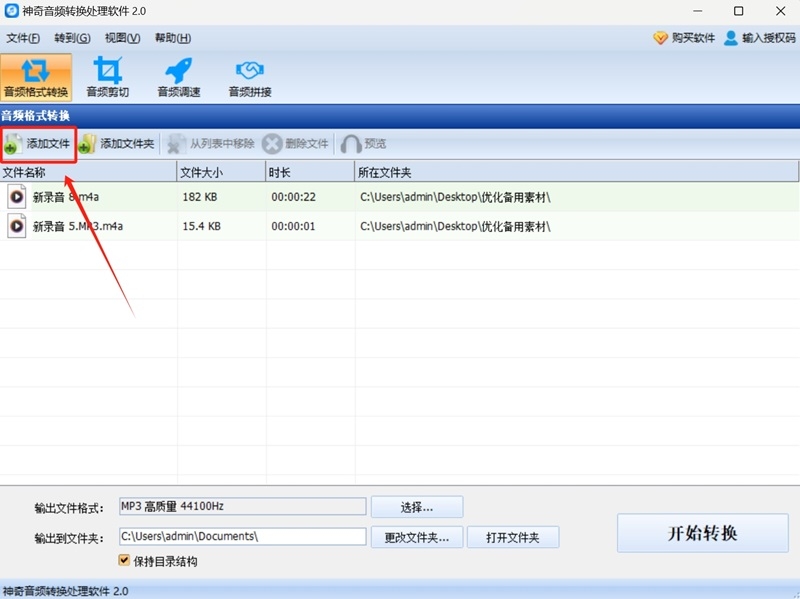Click the 购买软件 diamond icon
This screenshot has width=800, height=599.
click(x=660, y=38)
